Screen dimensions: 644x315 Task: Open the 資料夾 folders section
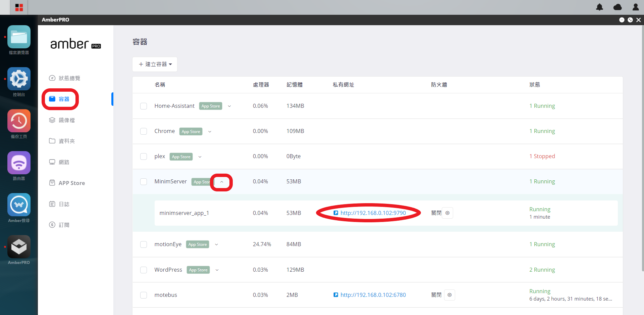tap(62, 141)
